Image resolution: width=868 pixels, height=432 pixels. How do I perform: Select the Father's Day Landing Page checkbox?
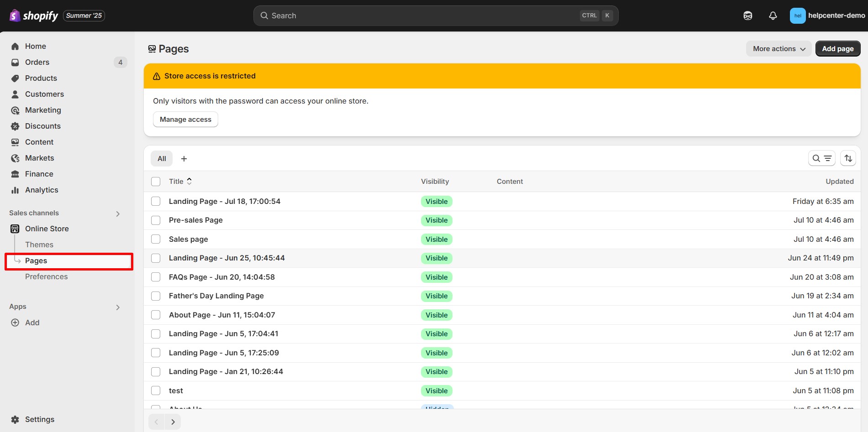[156, 296]
